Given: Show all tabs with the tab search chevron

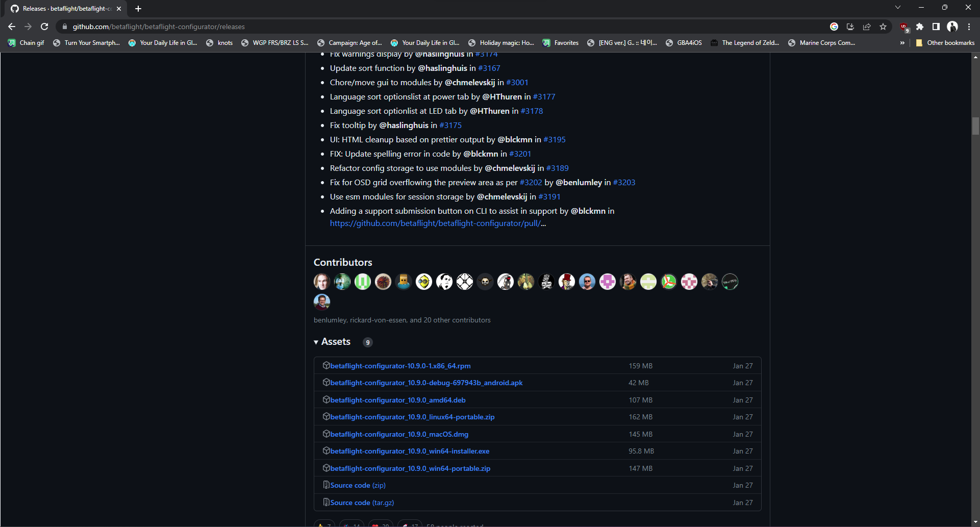Looking at the screenshot, I should tap(898, 7).
